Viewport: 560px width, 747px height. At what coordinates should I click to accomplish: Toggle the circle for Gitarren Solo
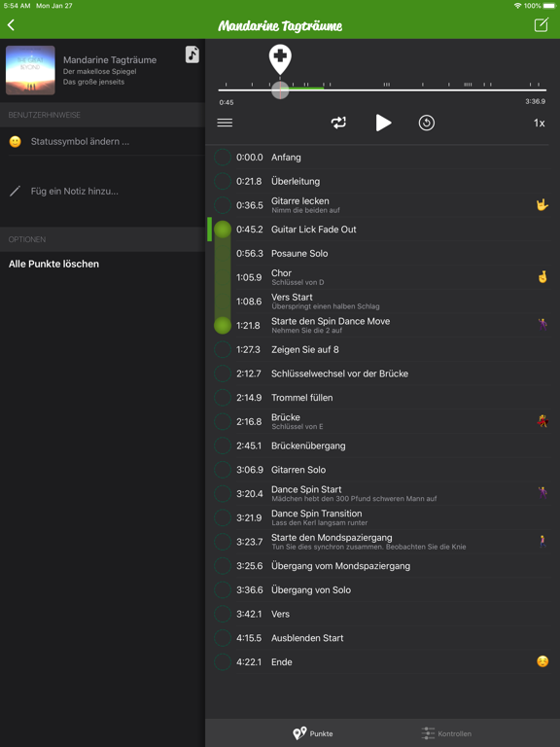223,470
